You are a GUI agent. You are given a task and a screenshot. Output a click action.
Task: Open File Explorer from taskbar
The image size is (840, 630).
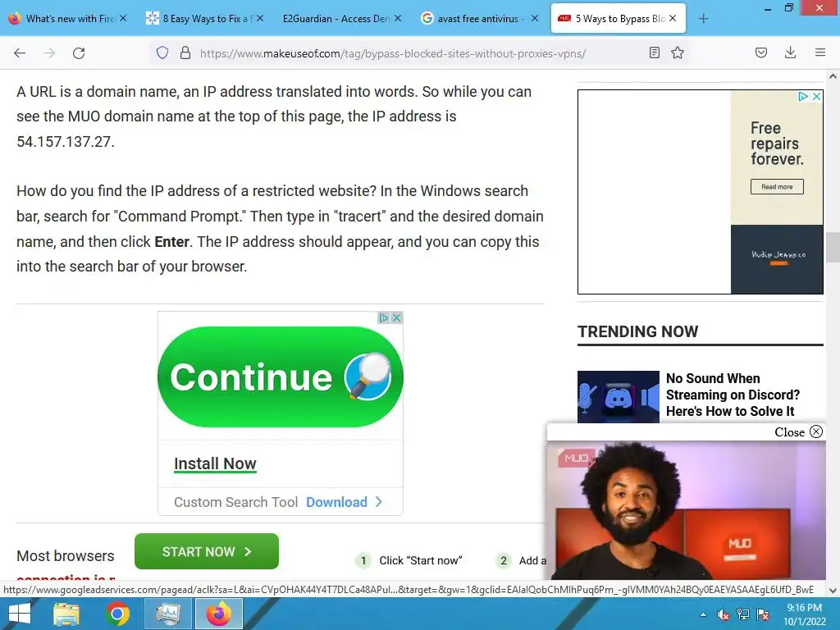[66, 614]
